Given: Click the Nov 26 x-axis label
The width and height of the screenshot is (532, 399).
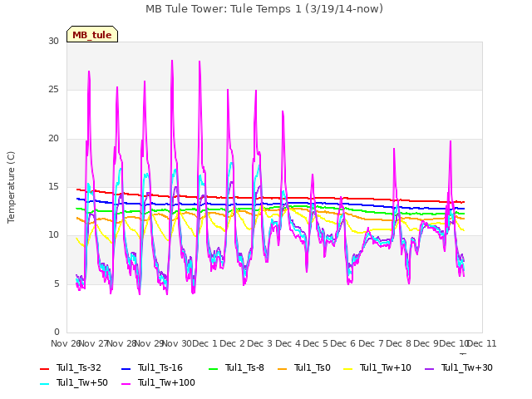Looking at the screenshot, I should tap(65, 343).
